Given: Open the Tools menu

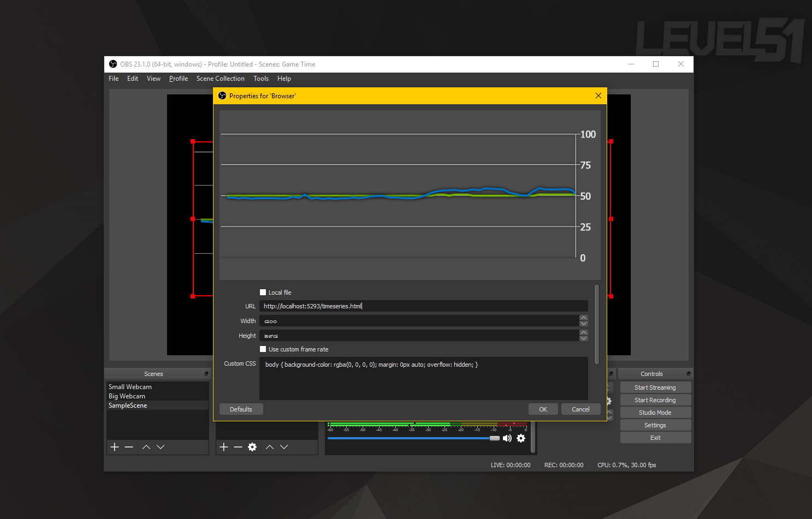Looking at the screenshot, I should coord(261,79).
